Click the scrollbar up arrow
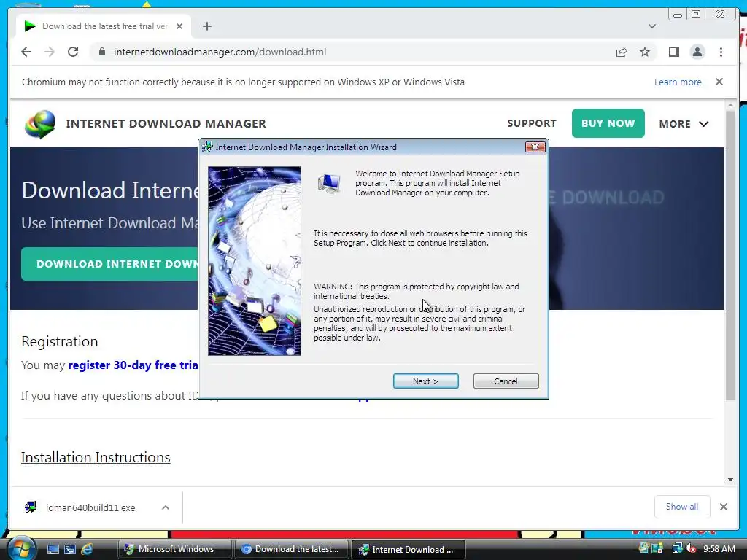Screen dimensions: 747x560 pyautogui.click(x=730, y=105)
